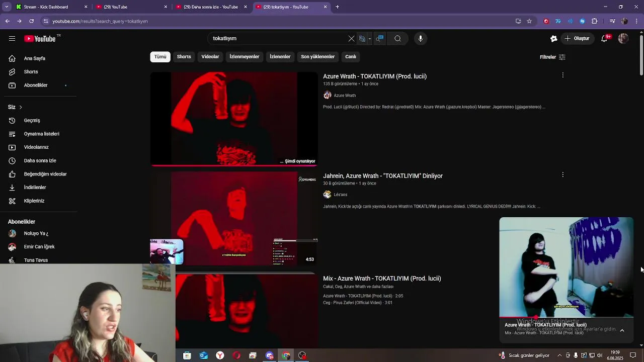Click the miniplayer video preview
This screenshot has height=362, width=644.
point(566,267)
